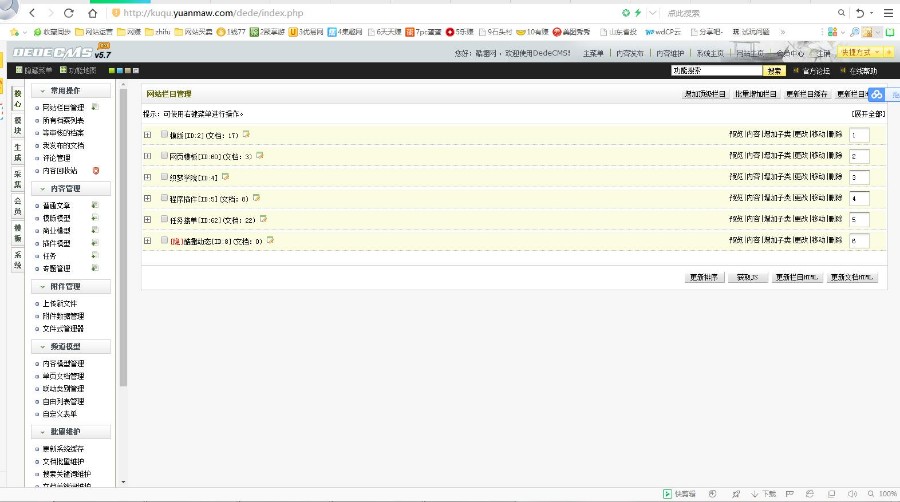Check the checkbox for category ID:2

pos(164,135)
